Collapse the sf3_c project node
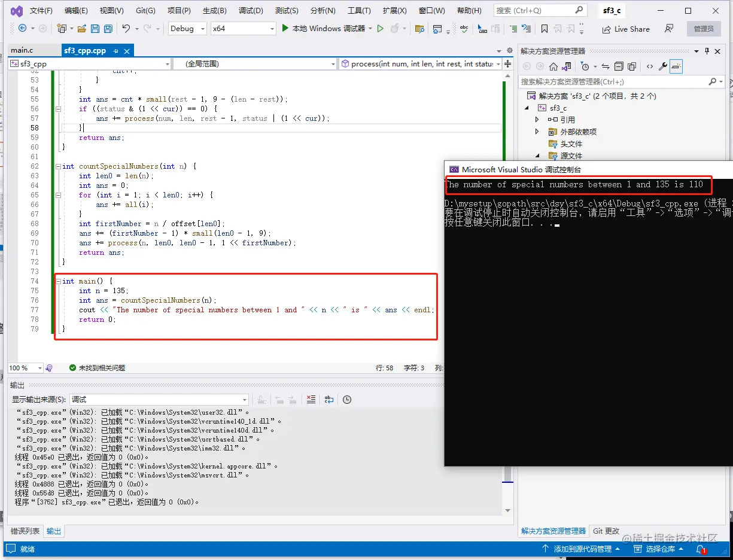Screen dimensions: 733x560 (x=527, y=108)
